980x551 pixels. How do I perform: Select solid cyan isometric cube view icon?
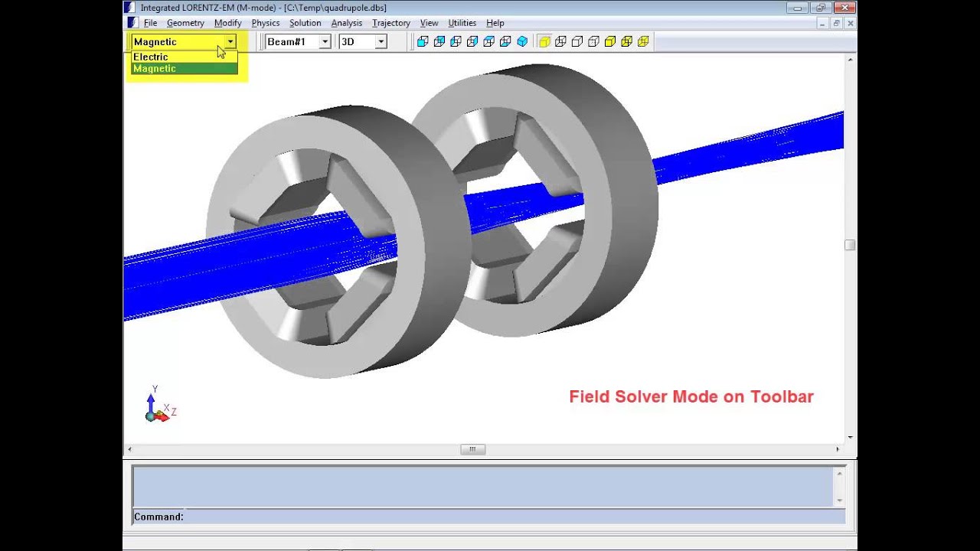522,41
